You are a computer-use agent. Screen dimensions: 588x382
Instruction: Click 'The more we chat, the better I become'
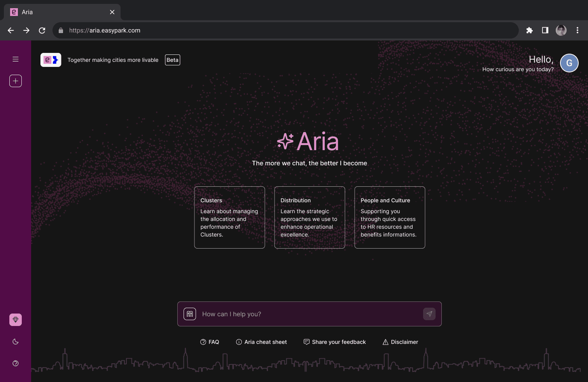310,163
